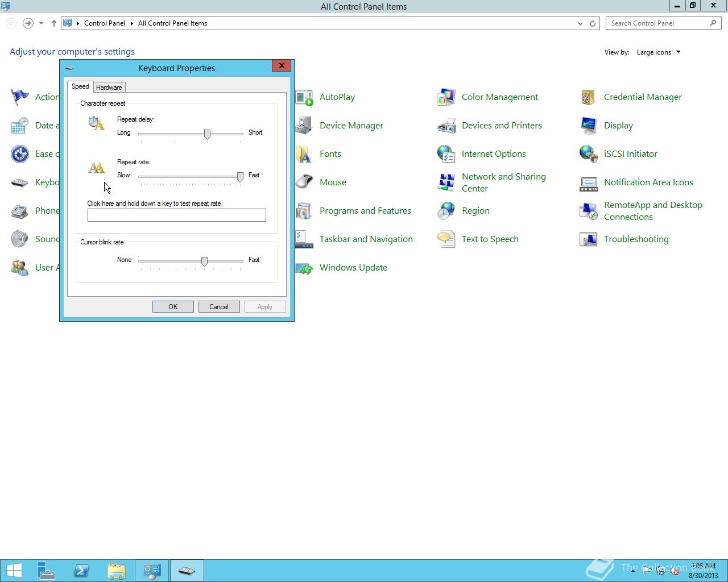Open the iSCSI Initiator icon
Image resolution: width=728 pixels, height=582 pixels.
coord(589,154)
